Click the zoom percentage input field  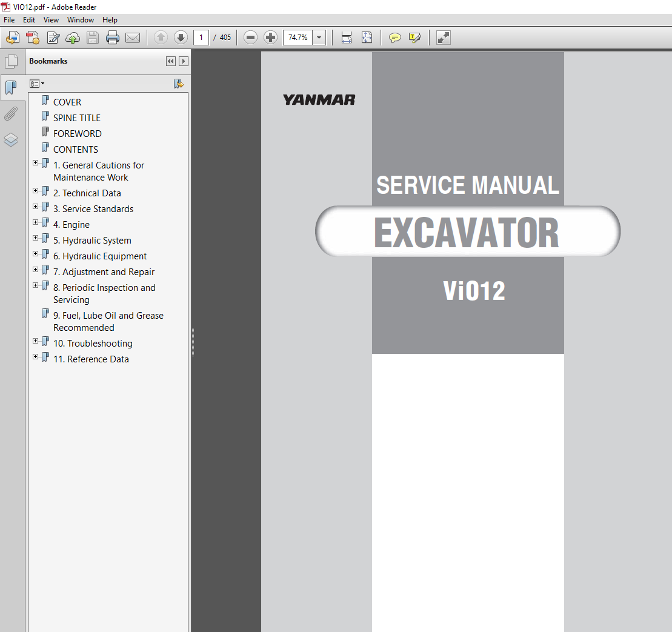click(x=298, y=38)
